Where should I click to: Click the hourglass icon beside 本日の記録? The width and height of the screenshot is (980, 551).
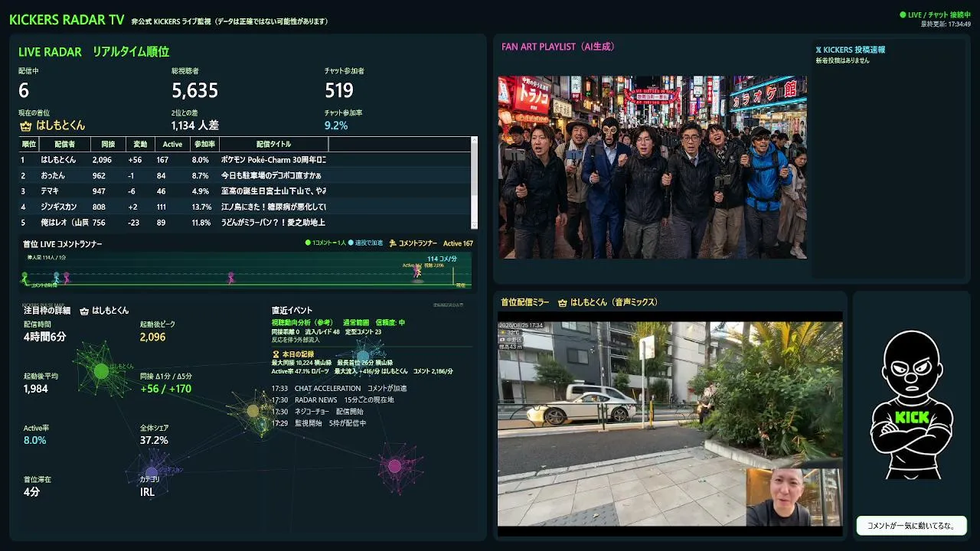coord(276,354)
